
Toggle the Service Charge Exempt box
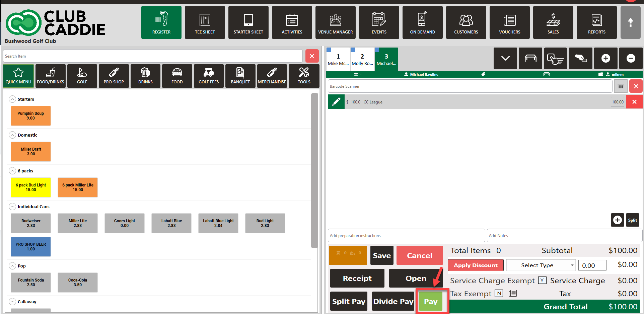point(542,280)
